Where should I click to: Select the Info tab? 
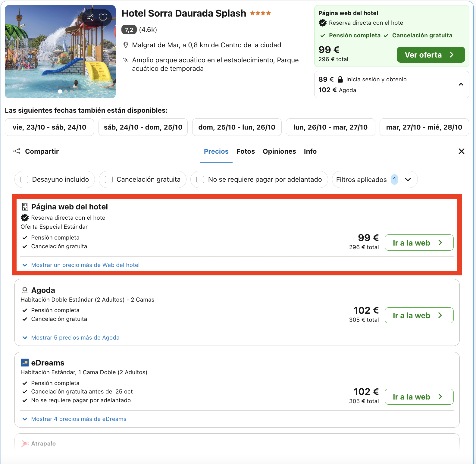point(310,151)
